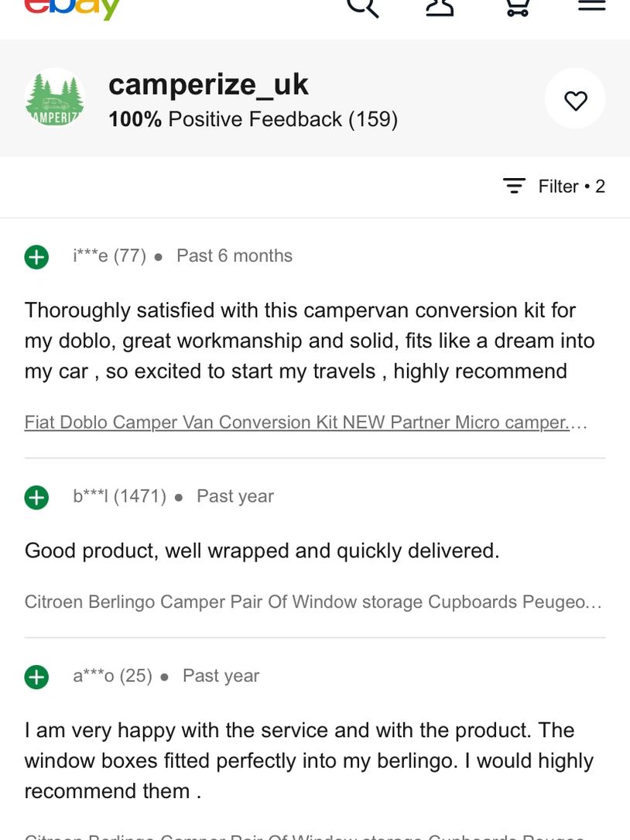Open the Filter options
This screenshot has width=630, height=840.
coord(554,187)
